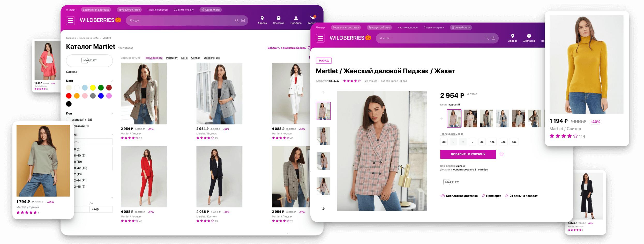Select the selected first gallery thumbnail of the blazer
The image size is (644, 244).
point(323,111)
